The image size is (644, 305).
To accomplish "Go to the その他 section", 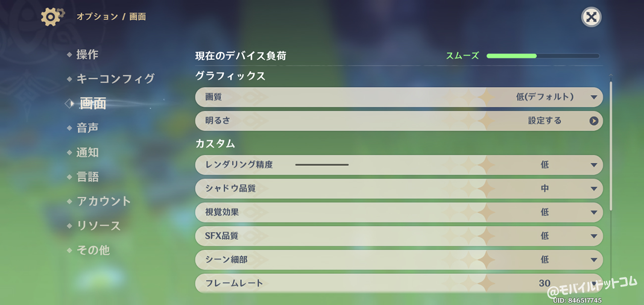I will (x=93, y=250).
